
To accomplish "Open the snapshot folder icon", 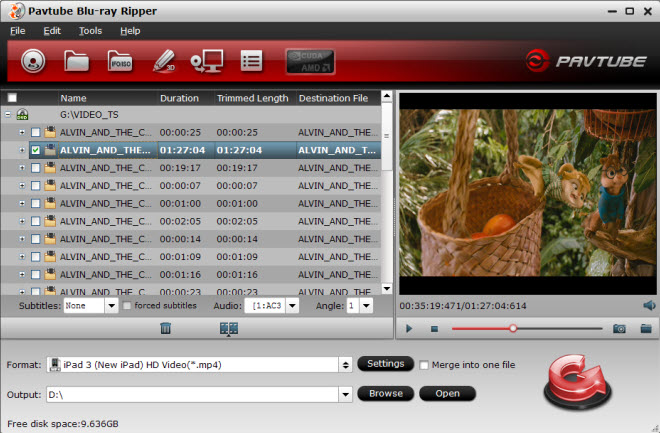I will (x=646, y=328).
